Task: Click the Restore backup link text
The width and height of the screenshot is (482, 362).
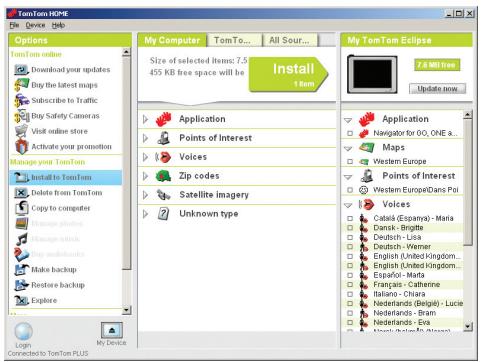Action: (x=58, y=285)
